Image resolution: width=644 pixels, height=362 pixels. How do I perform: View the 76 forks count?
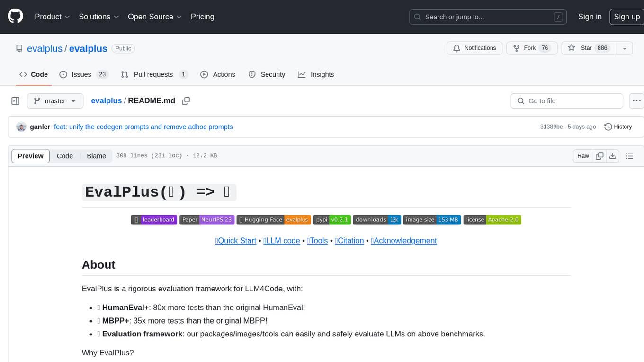[x=545, y=48]
